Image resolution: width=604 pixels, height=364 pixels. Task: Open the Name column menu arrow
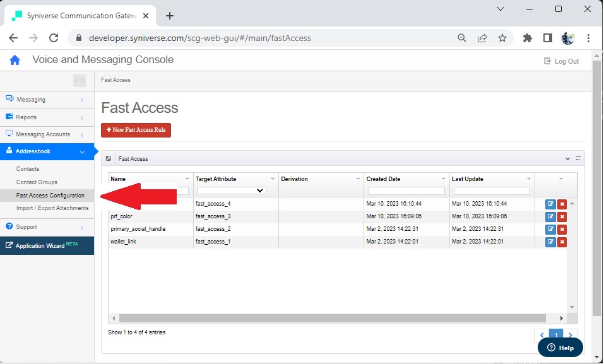[187, 179]
